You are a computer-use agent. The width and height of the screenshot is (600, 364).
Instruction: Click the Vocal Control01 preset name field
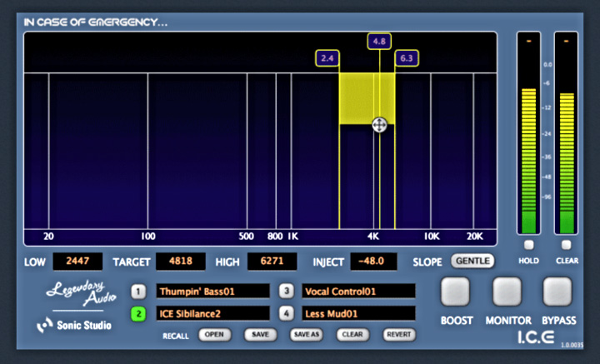click(358, 292)
